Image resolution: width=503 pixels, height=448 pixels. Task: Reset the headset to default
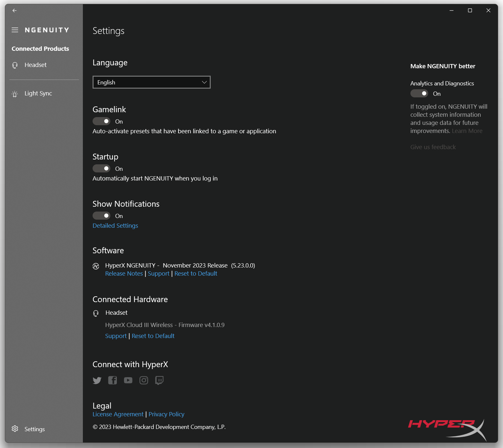click(x=153, y=336)
